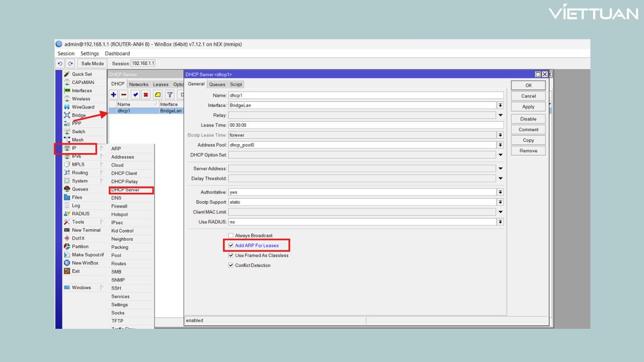The height and width of the screenshot is (362, 644).
Task: Open Files sidebar entry
Action: pyautogui.click(x=76, y=197)
